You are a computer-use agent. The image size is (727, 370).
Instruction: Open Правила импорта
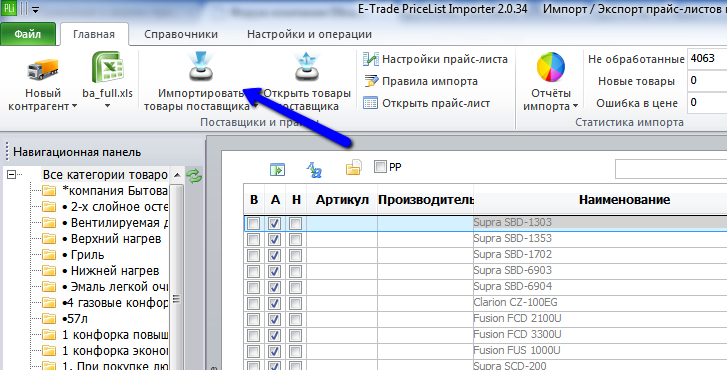[x=421, y=82]
